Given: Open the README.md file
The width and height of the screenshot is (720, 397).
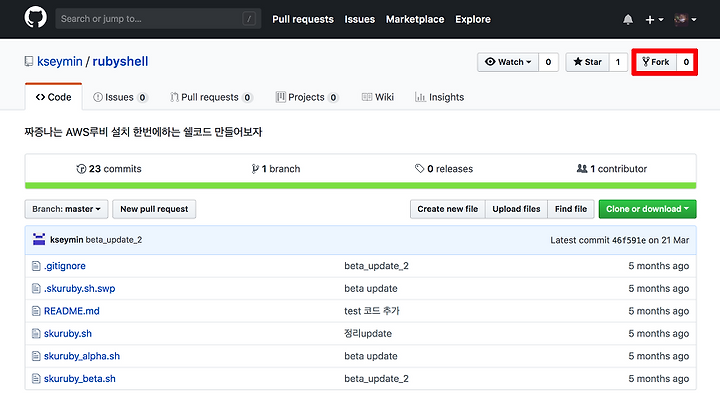Looking at the screenshot, I should click(72, 311).
